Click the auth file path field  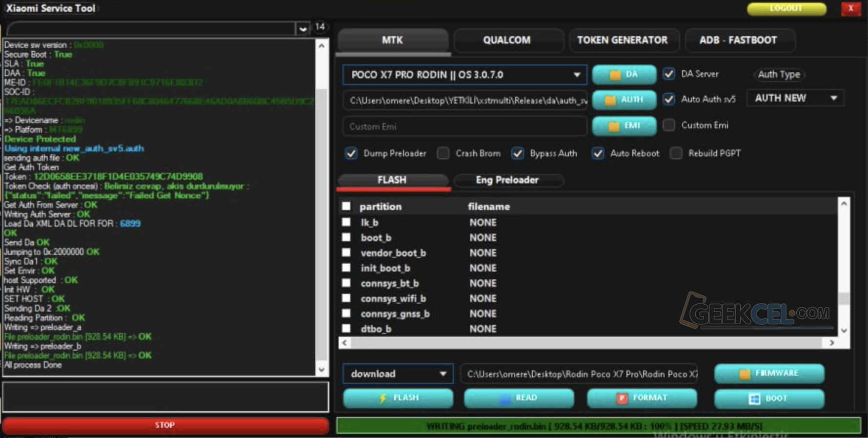pos(464,100)
